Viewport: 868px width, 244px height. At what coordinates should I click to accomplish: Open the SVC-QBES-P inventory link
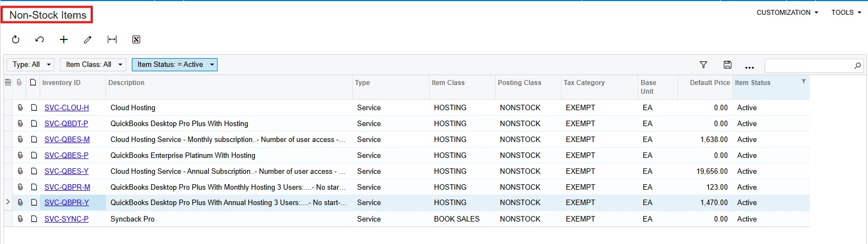(x=66, y=155)
